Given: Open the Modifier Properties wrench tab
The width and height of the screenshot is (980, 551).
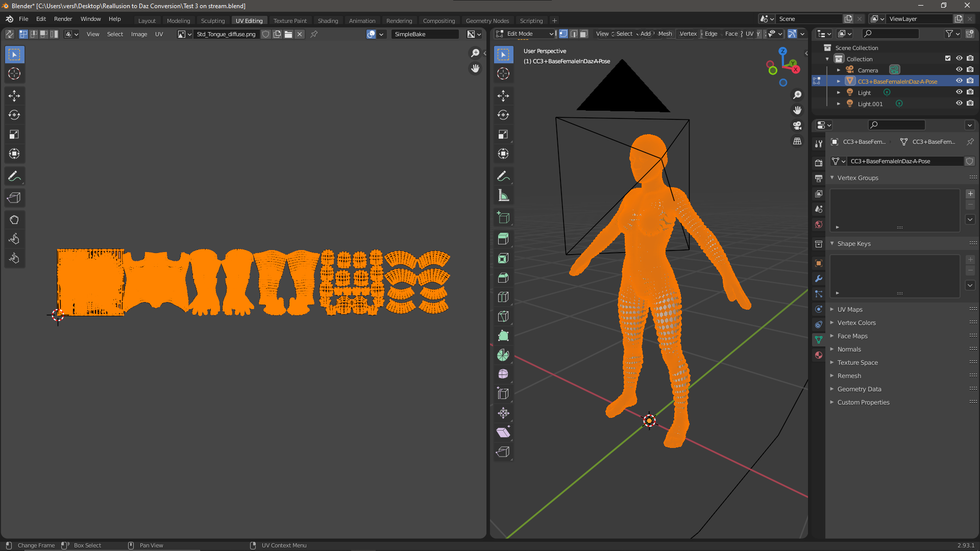Looking at the screenshot, I should pos(818,279).
